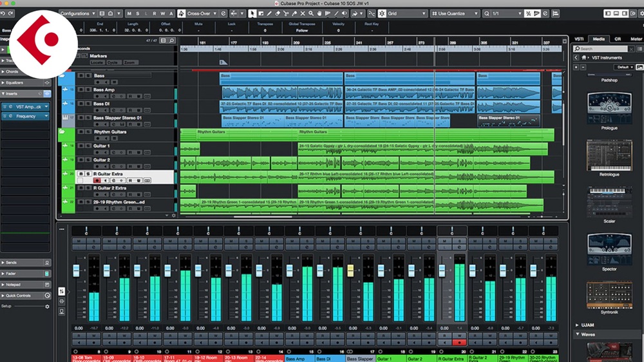Click the yellow Bass Slapper channel fader
The height and width of the screenshot is (362, 644).
pyautogui.click(x=350, y=271)
